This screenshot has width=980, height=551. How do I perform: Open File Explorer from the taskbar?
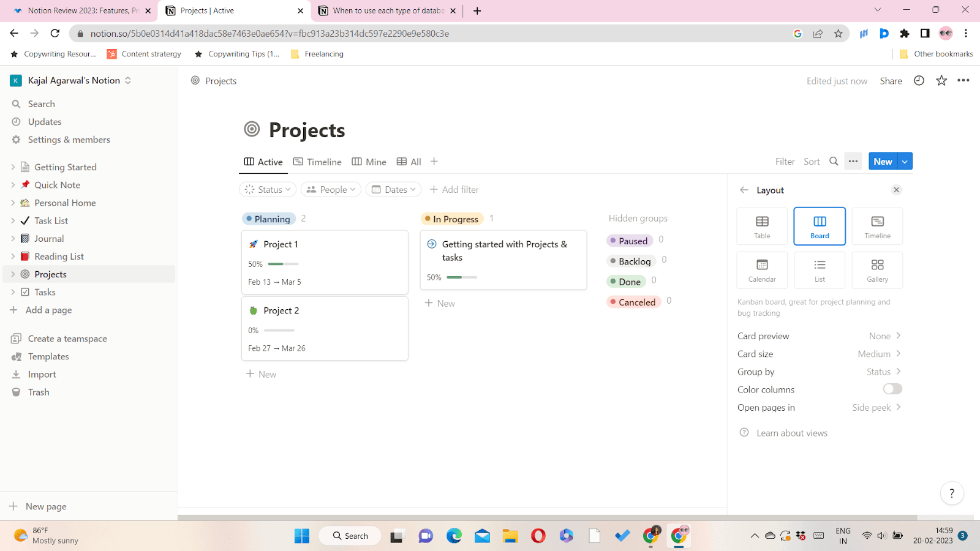(510, 536)
